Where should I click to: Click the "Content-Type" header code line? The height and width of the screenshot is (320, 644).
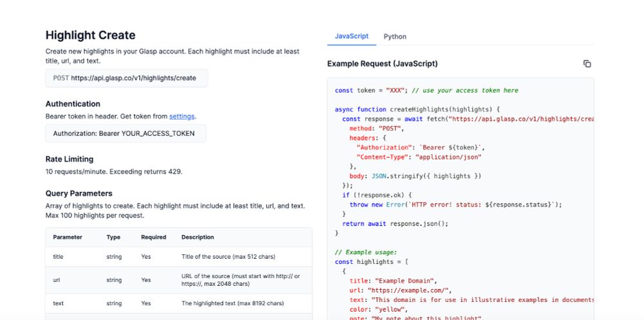pyautogui.click(x=419, y=157)
